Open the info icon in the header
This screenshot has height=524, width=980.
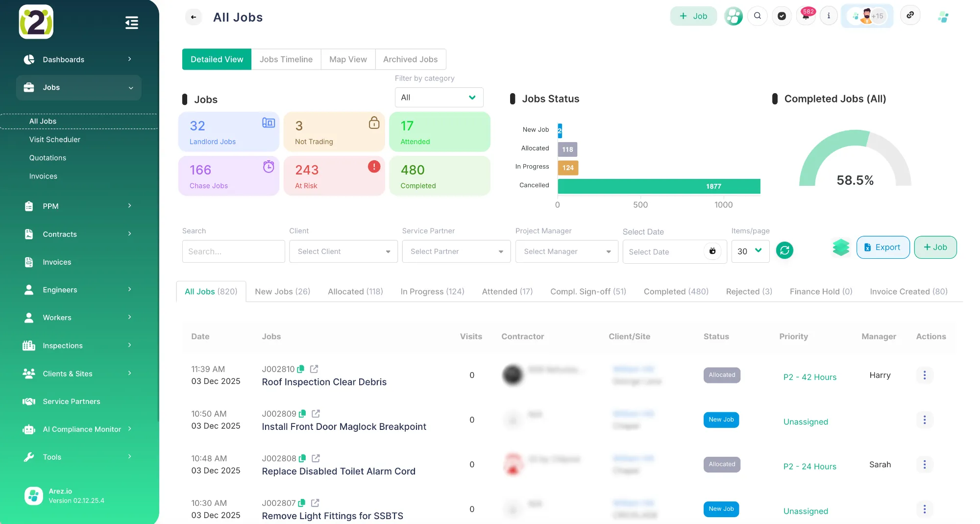pos(829,16)
